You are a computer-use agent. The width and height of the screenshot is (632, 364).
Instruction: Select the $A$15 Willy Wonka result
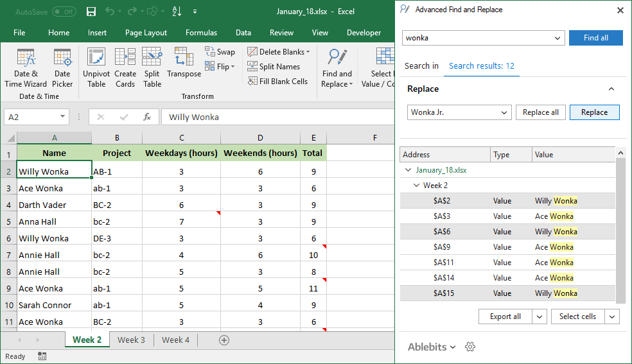(x=507, y=293)
